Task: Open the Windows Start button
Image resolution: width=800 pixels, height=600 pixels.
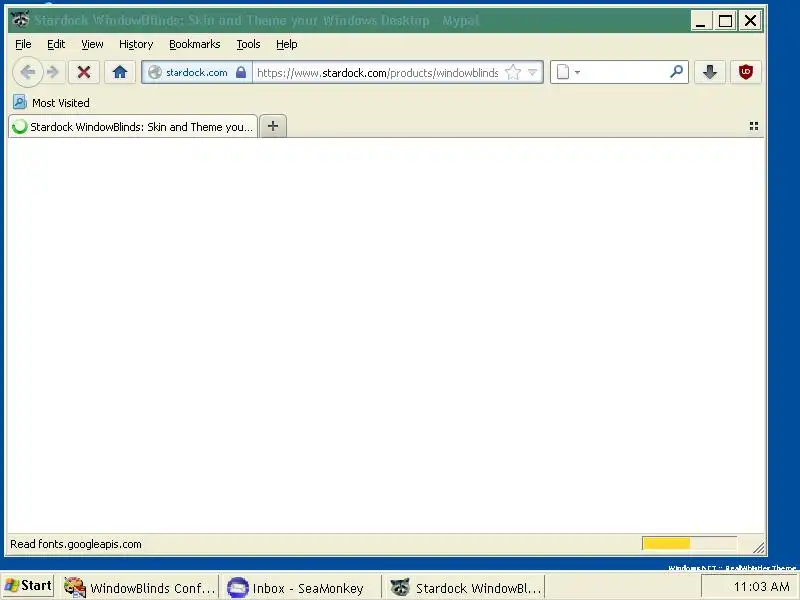Action: 28,585
